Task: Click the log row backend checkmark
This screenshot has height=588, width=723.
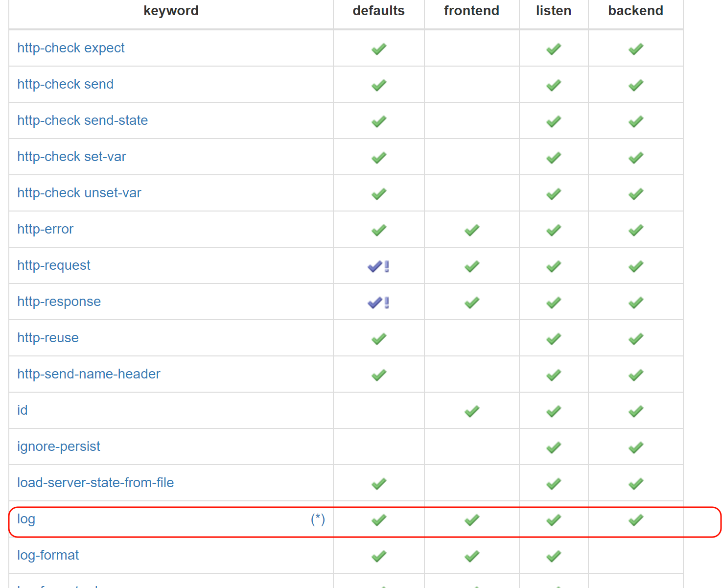Action: pyautogui.click(x=635, y=520)
